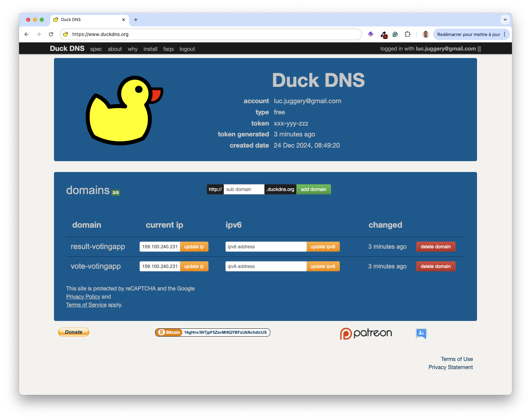The image size is (531, 420).
Task: Open the Privacy Policy link
Action: tap(83, 297)
